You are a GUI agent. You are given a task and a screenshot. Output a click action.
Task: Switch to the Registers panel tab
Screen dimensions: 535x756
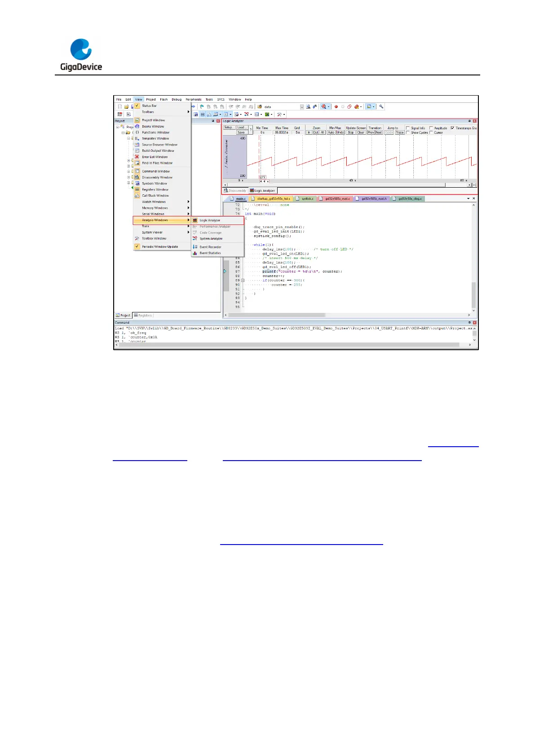pos(143,315)
